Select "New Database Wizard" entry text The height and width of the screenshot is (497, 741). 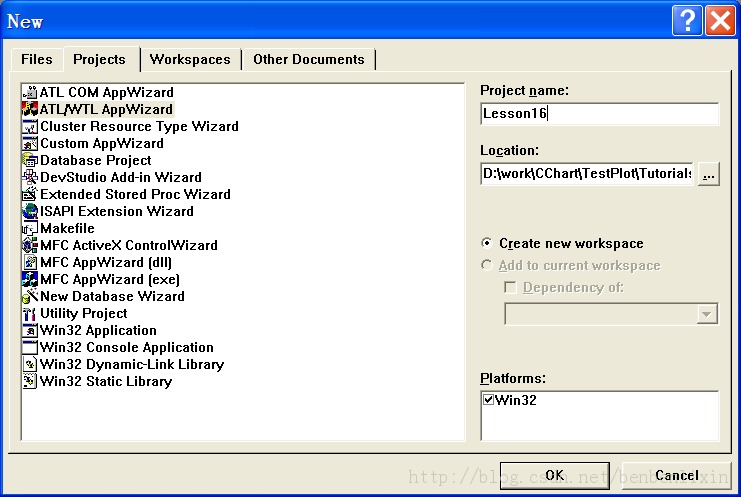pyautogui.click(x=112, y=296)
